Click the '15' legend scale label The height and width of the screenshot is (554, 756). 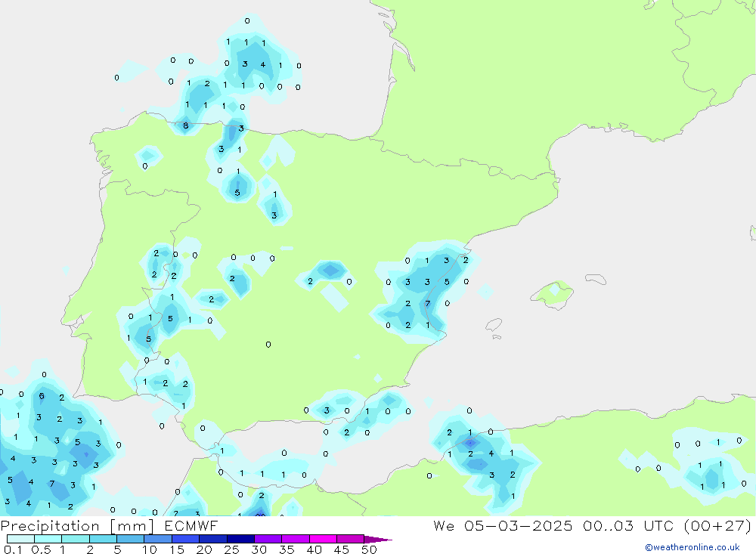177,549
